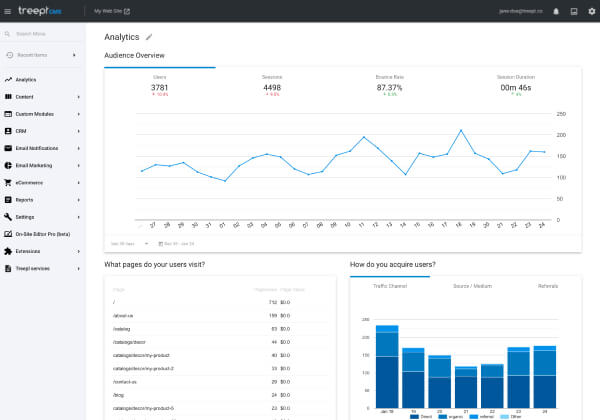Viewport: 600px width, 420px height.
Task: Expand the Email Marketing submenu arrow
Action: coord(78,165)
